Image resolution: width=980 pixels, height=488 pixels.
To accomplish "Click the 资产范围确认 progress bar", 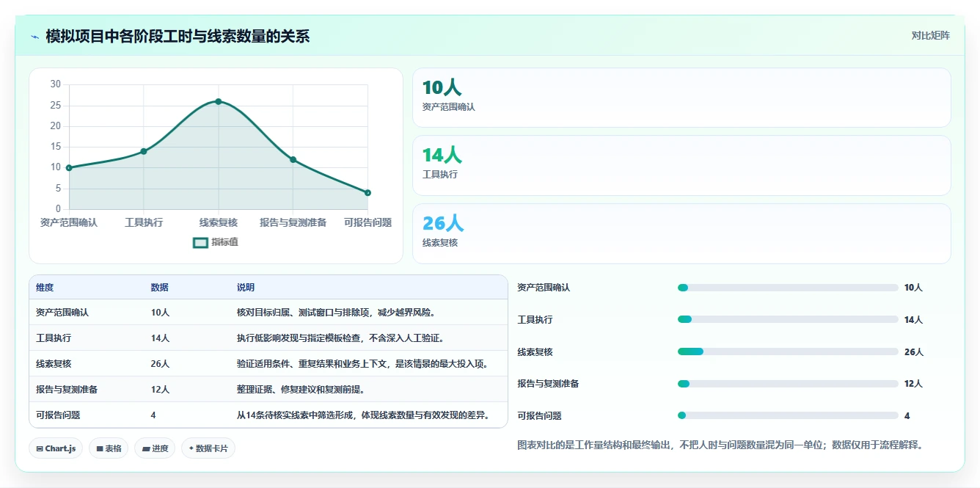I will point(788,288).
